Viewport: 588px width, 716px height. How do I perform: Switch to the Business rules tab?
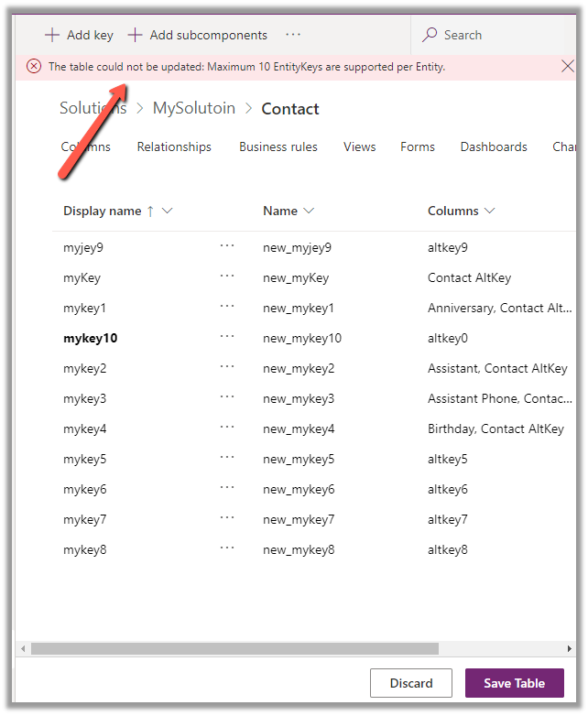278,146
